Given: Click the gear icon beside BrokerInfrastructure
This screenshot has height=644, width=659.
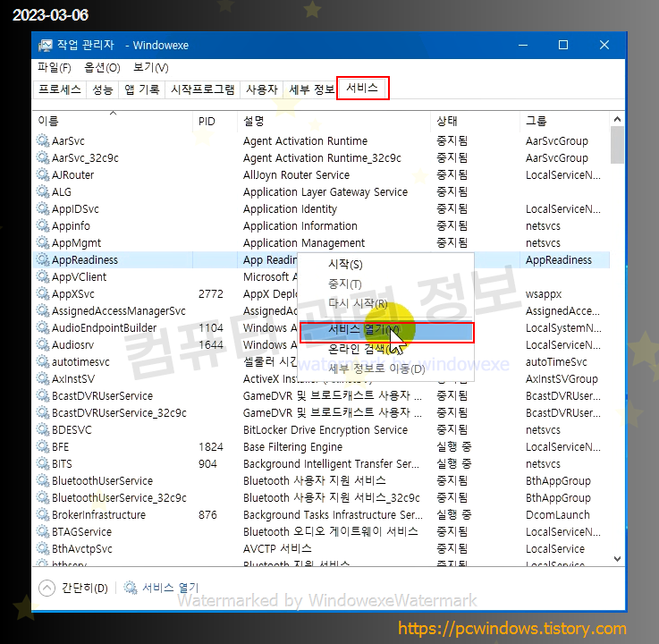Looking at the screenshot, I should coord(42,514).
